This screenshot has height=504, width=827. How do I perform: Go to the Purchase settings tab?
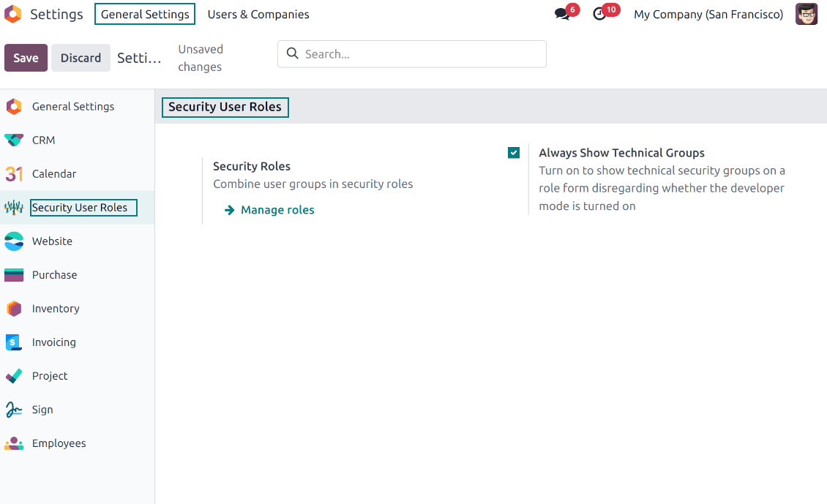pos(54,275)
